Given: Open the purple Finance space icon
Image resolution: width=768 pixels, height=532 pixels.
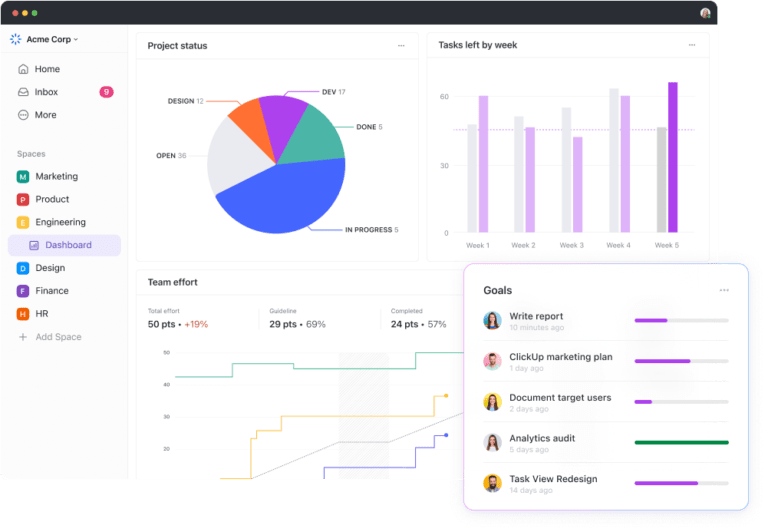Looking at the screenshot, I should point(23,291).
